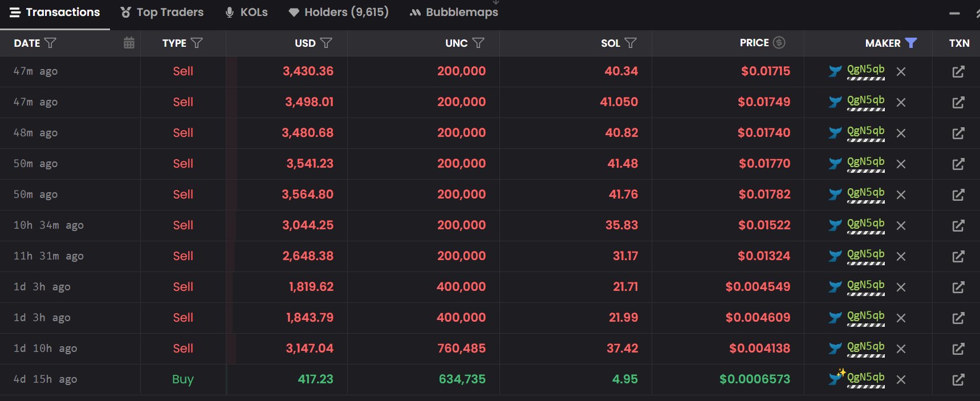Switch to the Top Traders tab
980x401 pixels.
tap(162, 12)
